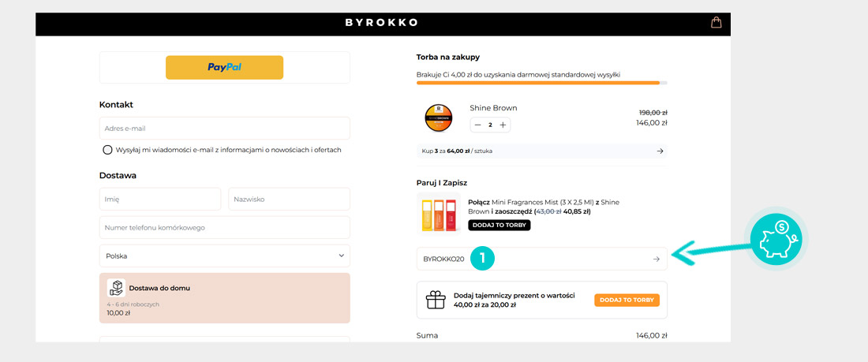Click the Nazwisko input field
868x362 pixels.
click(289, 200)
